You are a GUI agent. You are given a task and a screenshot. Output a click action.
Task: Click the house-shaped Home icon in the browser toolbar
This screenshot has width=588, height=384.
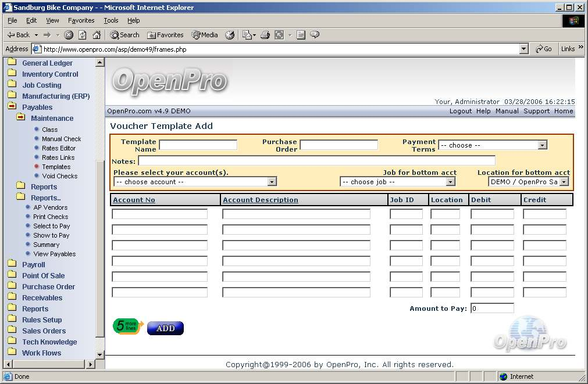pyautogui.click(x=97, y=35)
